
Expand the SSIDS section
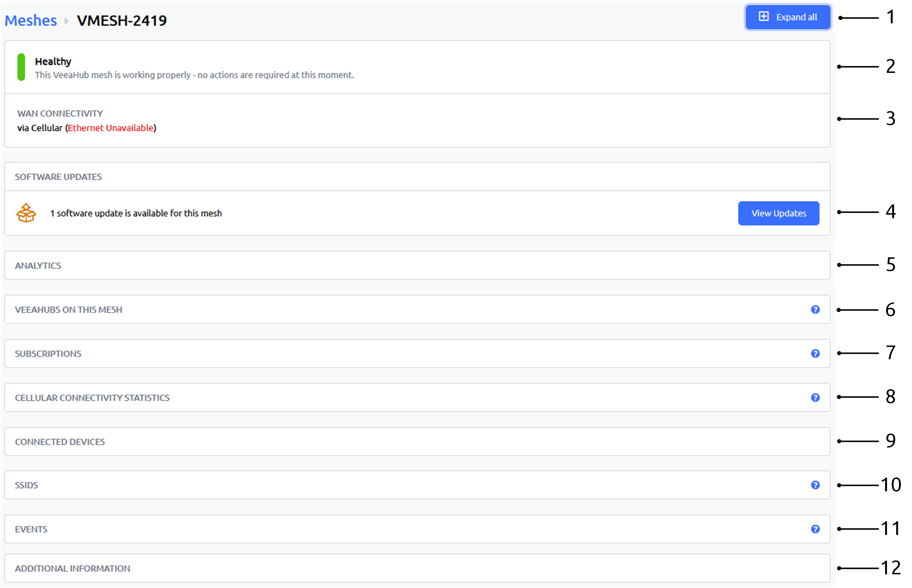pyautogui.click(x=417, y=485)
